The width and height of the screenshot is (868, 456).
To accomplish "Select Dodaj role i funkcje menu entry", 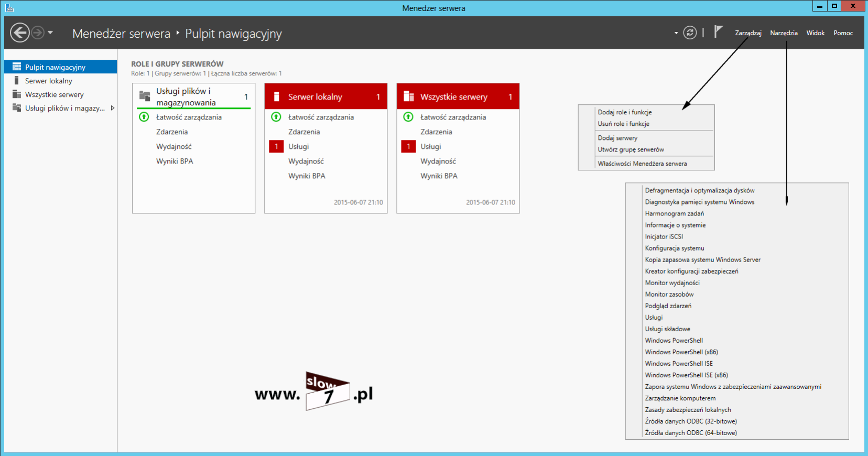I will (x=625, y=112).
